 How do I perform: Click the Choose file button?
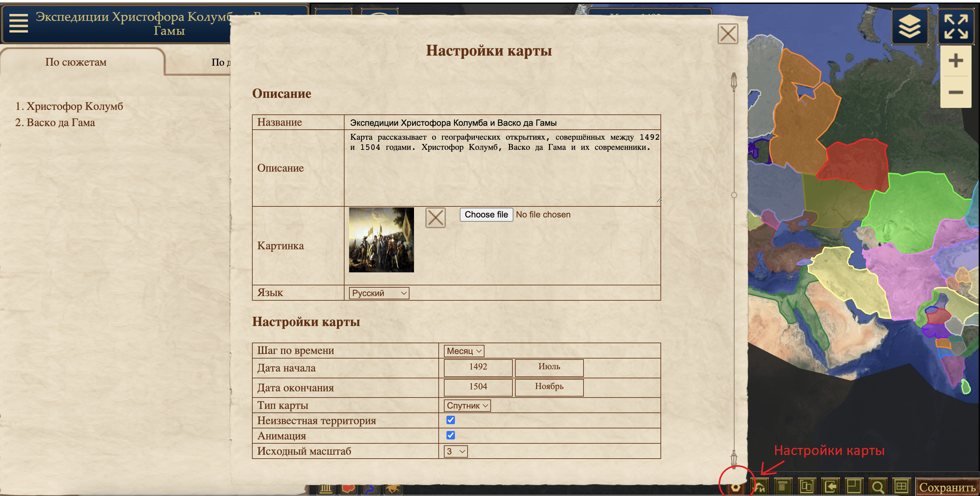coord(486,215)
